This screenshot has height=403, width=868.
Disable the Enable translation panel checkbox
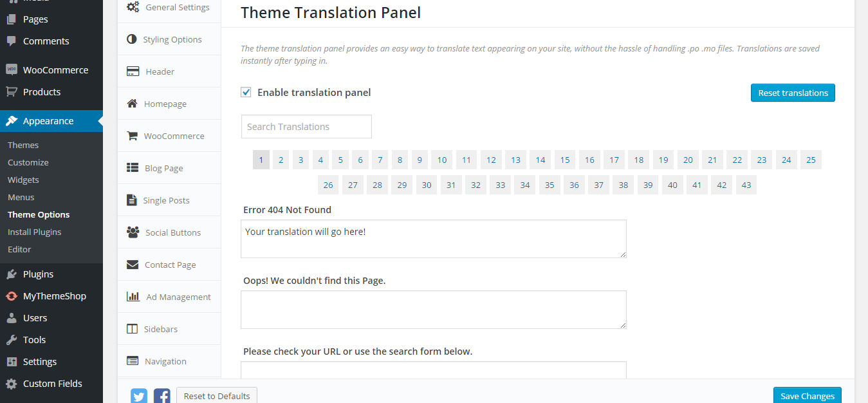pos(246,92)
